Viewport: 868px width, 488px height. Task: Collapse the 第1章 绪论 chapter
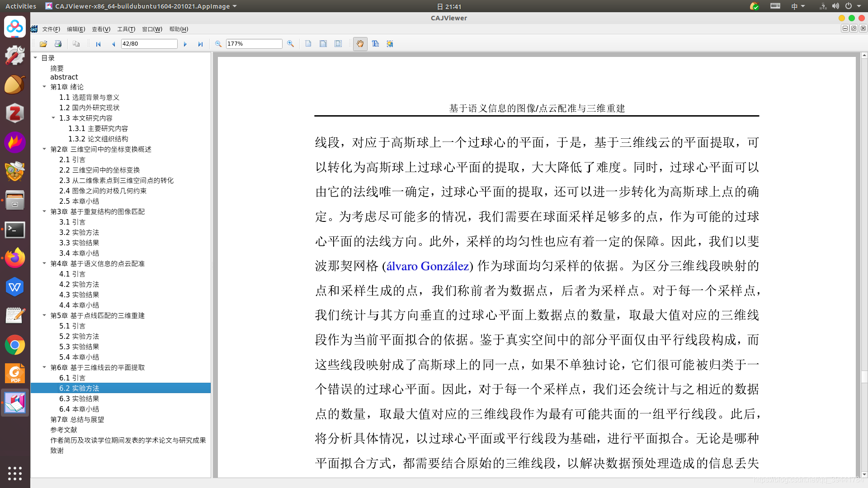pyautogui.click(x=44, y=86)
